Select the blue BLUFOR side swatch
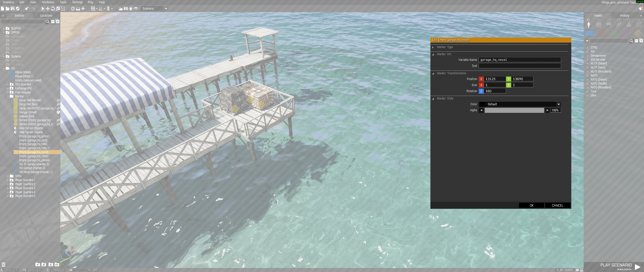 coord(590,33)
